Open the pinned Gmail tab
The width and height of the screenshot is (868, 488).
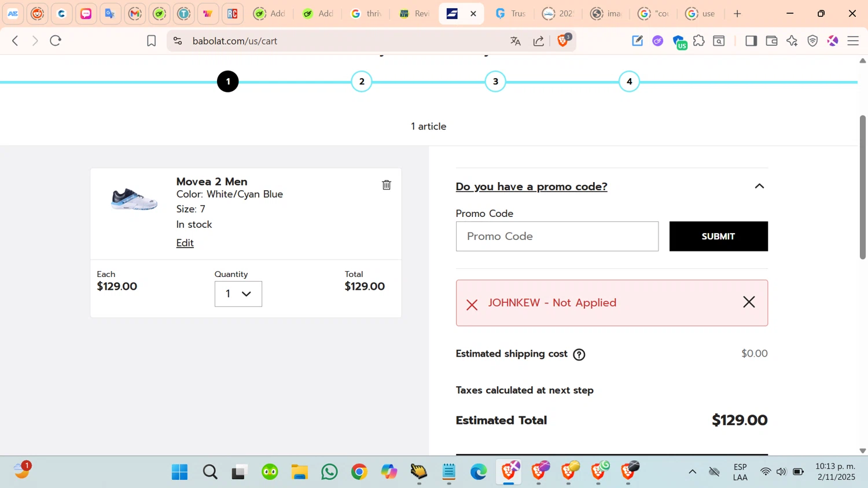(x=135, y=13)
